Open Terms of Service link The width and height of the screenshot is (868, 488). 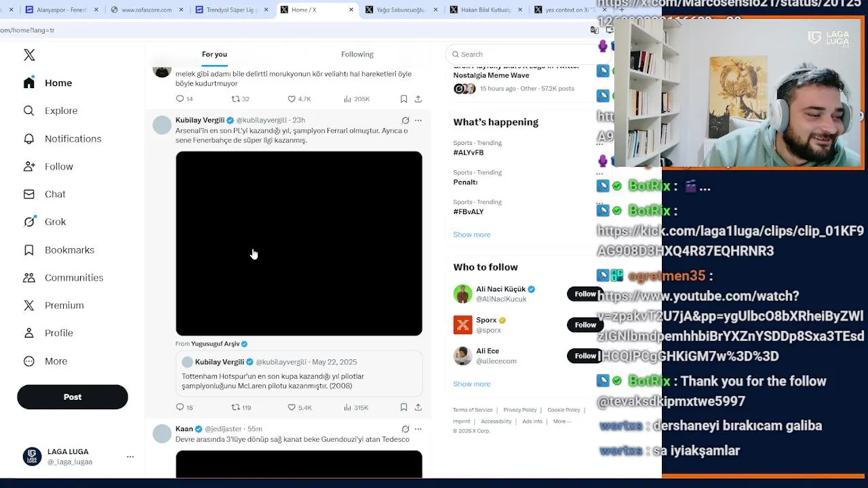point(473,410)
